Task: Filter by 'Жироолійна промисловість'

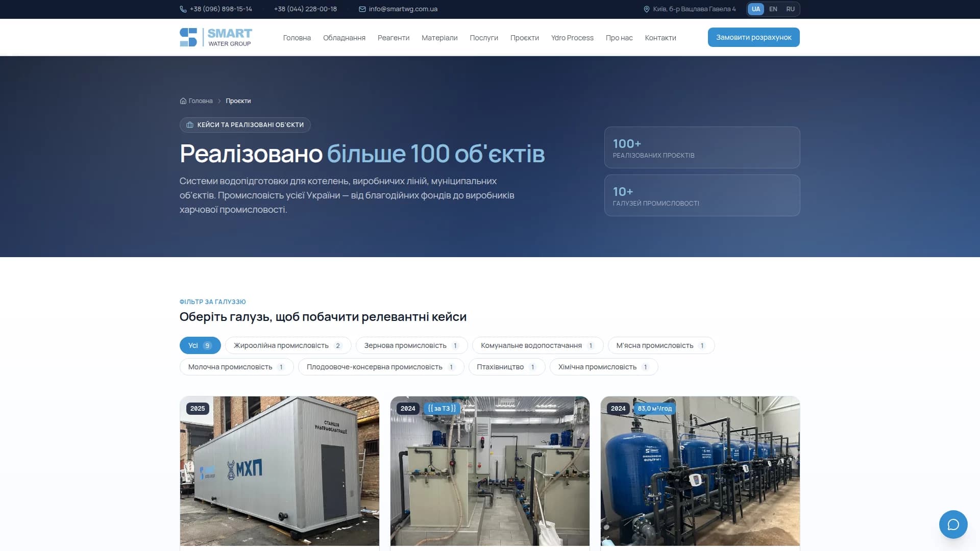Action: point(288,345)
